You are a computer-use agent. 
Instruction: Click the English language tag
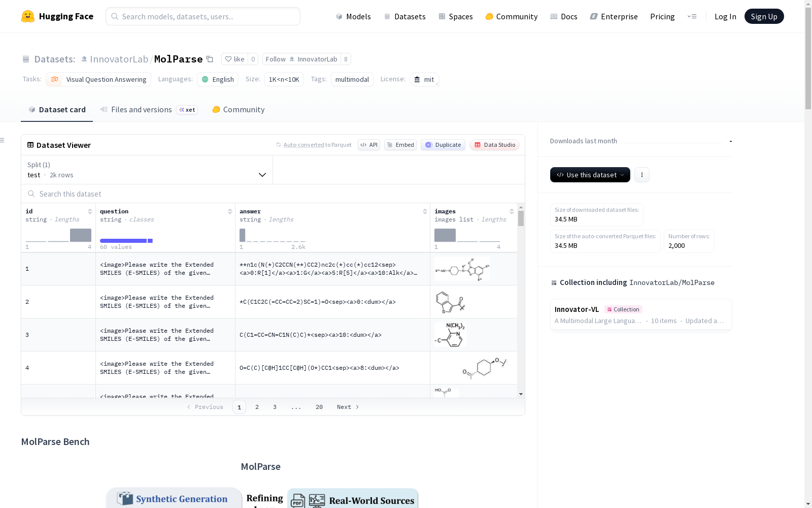pyautogui.click(x=218, y=79)
